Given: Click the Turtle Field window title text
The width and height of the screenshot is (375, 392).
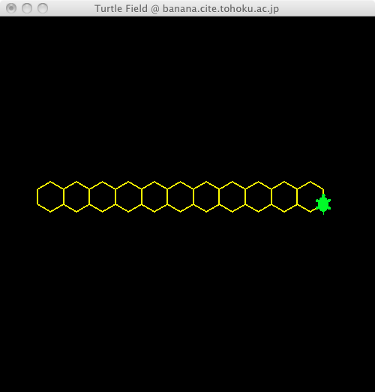Looking at the screenshot, I should point(187,8).
